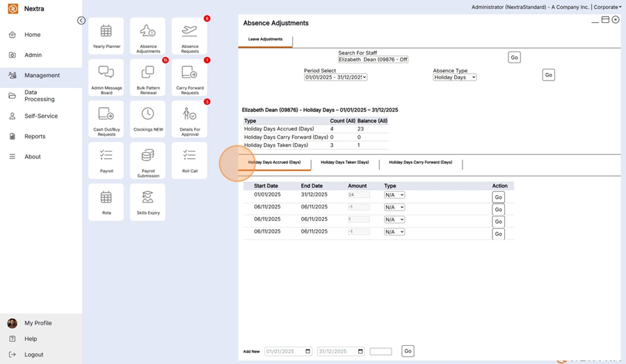Open Carry Forward Requests tile
The image size is (626, 364).
[x=189, y=77]
